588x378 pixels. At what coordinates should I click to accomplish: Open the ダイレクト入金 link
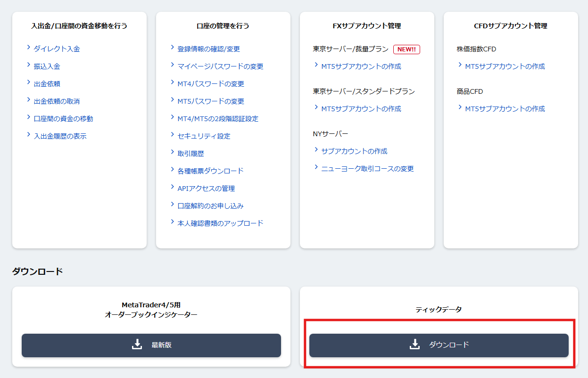57,49
